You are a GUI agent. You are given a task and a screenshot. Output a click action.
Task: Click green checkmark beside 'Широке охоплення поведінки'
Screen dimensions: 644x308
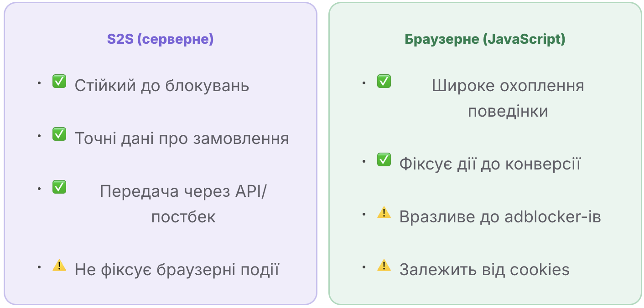pyautogui.click(x=384, y=82)
